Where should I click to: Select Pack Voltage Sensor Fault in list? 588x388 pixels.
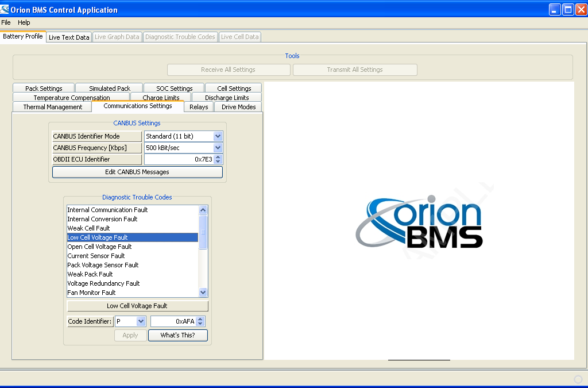[x=133, y=265]
